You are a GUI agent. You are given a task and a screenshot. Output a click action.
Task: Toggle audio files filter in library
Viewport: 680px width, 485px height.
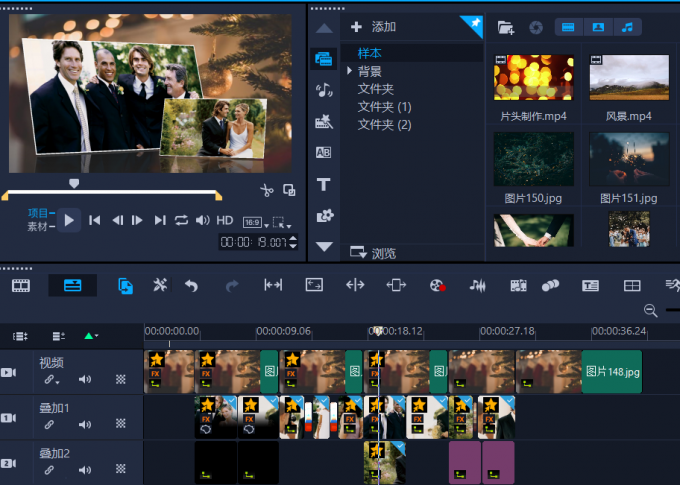pyautogui.click(x=627, y=27)
